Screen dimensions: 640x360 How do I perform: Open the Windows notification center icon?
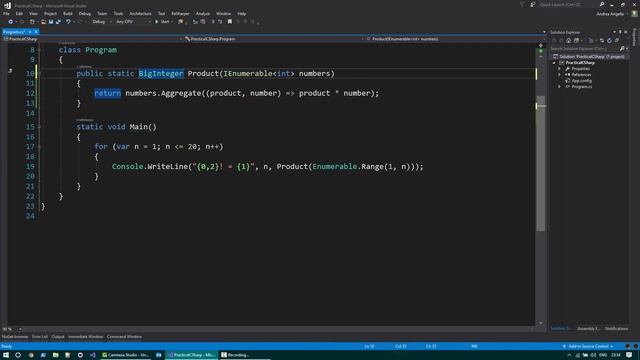pos(629,355)
